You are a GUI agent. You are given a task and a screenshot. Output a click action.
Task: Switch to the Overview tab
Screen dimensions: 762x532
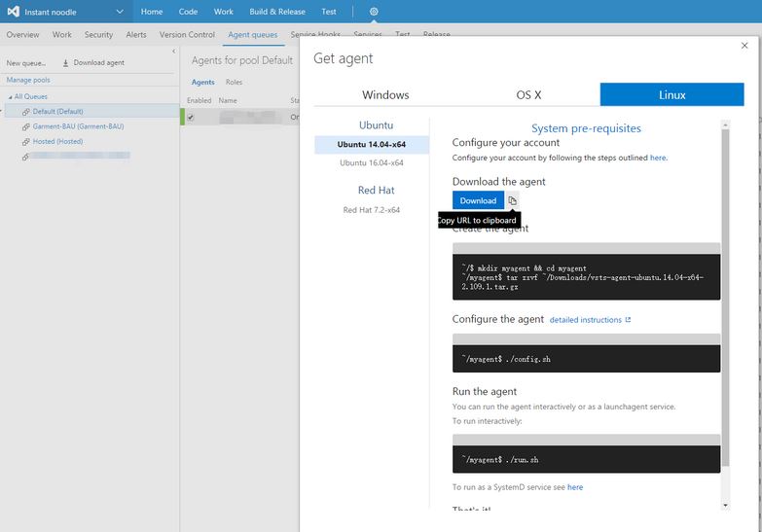click(22, 34)
